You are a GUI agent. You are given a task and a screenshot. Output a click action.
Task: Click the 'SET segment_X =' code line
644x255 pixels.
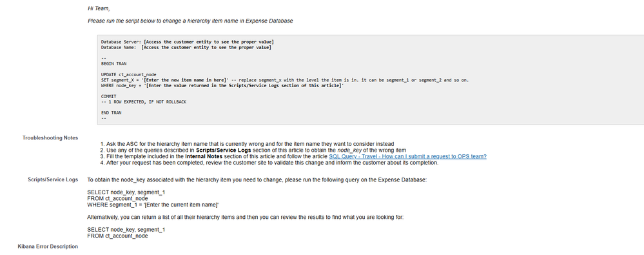[285, 80]
